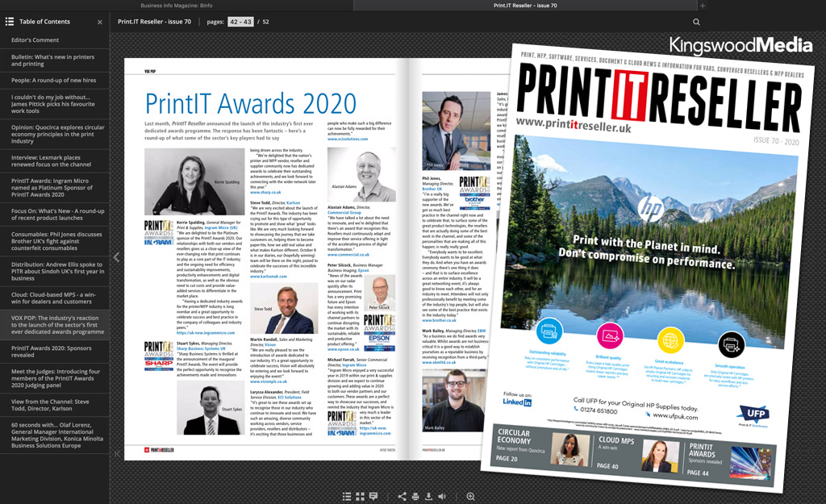Open Meet the judges contents entry
Viewport: 826px width, 504px height.
(55, 378)
